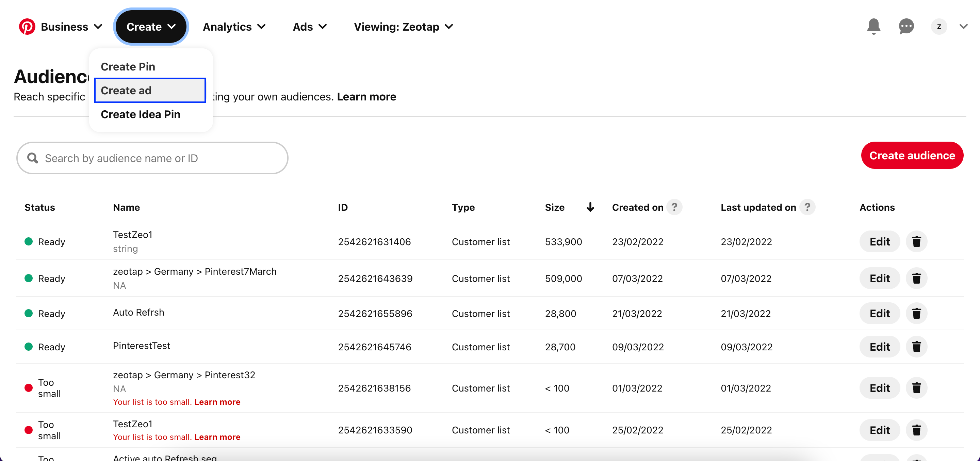Focus the audience name or ID search field

(152, 158)
